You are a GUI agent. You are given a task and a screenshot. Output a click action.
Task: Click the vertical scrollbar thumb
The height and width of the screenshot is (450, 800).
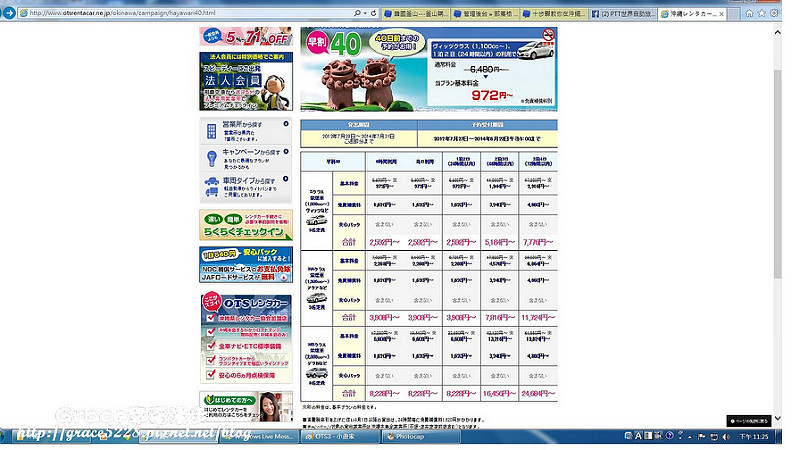pos(777,173)
